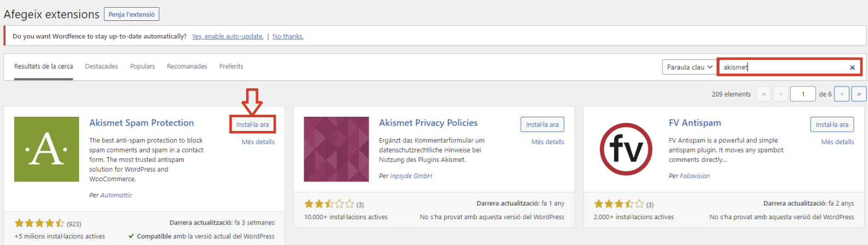Switch to the Destacades tab
The height and width of the screenshot is (245, 868).
pos(101,66)
